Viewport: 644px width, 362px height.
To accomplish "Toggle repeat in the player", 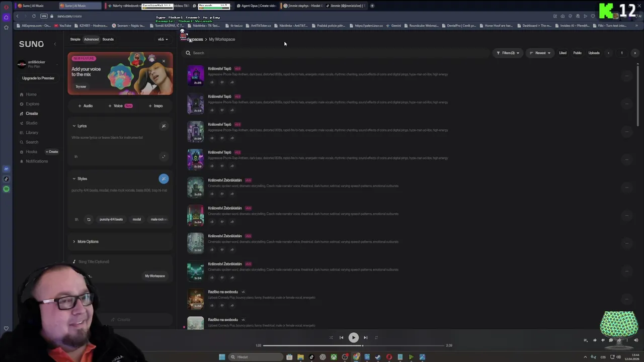I will point(376,338).
